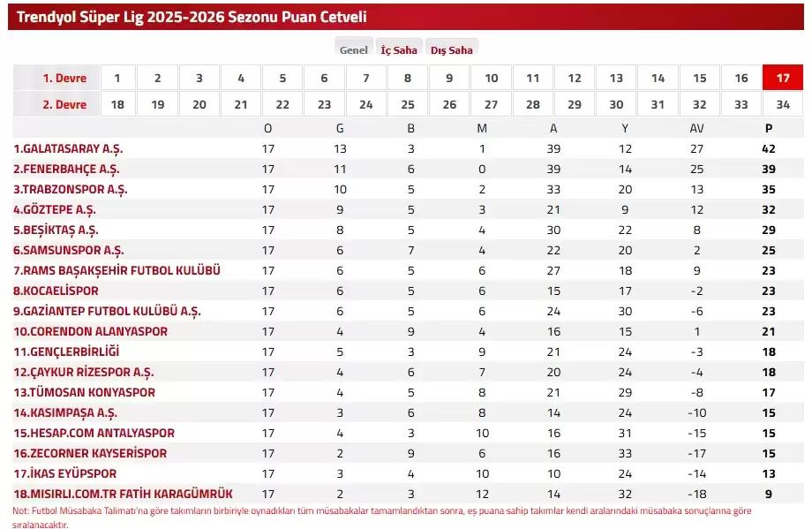
Task: View Beşiktaş A.Ş. team details
Action: click(56, 230)
